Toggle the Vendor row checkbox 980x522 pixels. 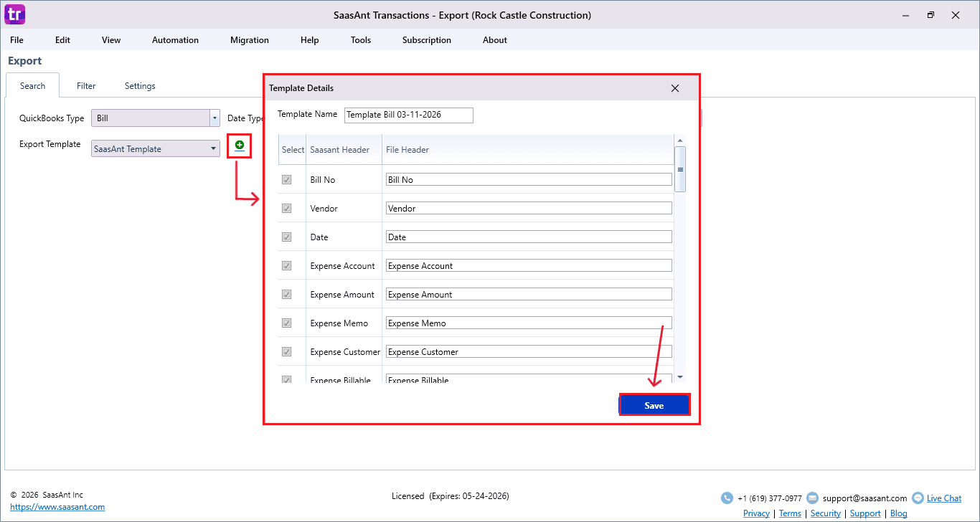[287, 209]
